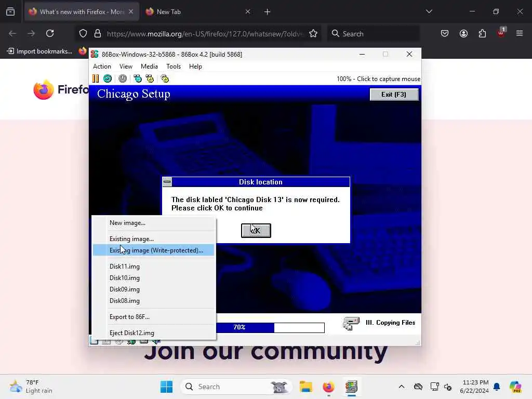
Task: Click uBlock Origin extension icon
Action: [x=501, y=33]
